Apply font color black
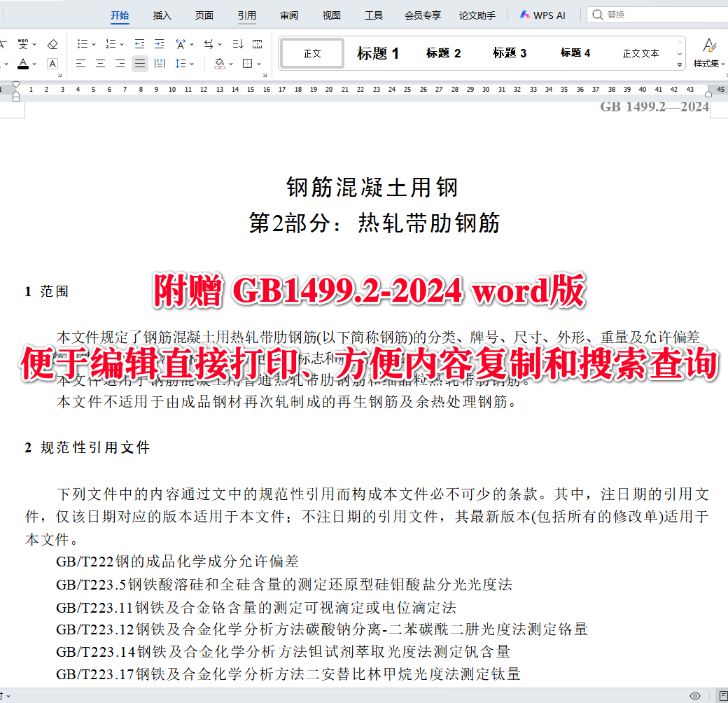The width and height of the screenshot is (728, 703). (x=22, y=64)
